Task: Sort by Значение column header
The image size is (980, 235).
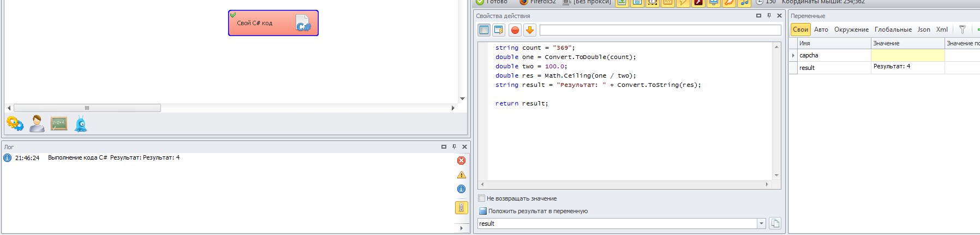Action: 907,43
